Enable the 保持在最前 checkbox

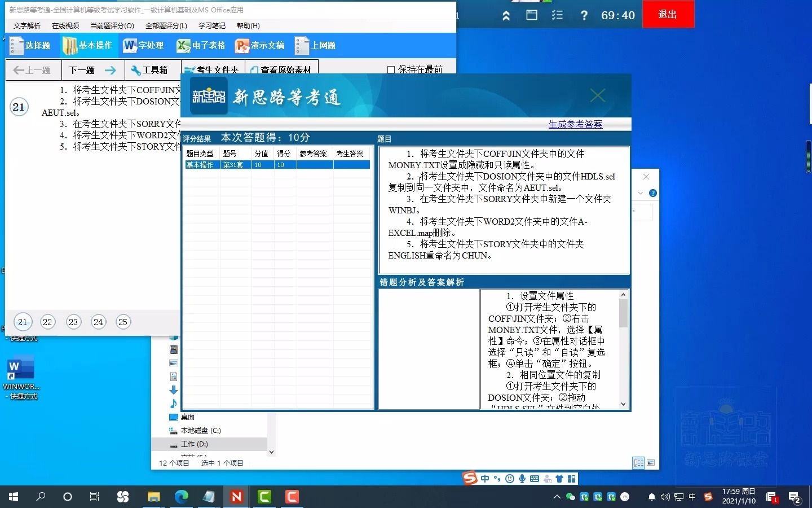pyautogui.click(x=391, y=69)
